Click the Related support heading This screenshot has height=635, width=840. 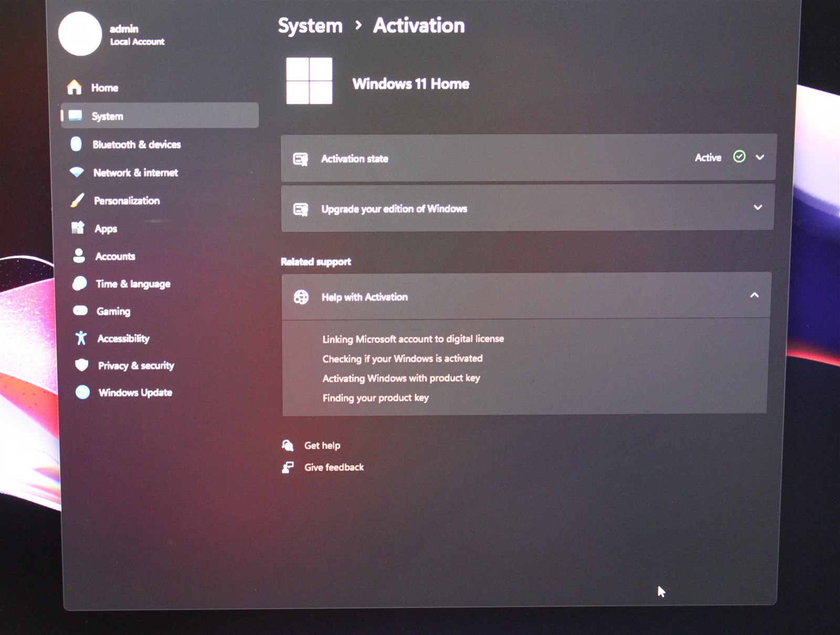coord(316,262)
